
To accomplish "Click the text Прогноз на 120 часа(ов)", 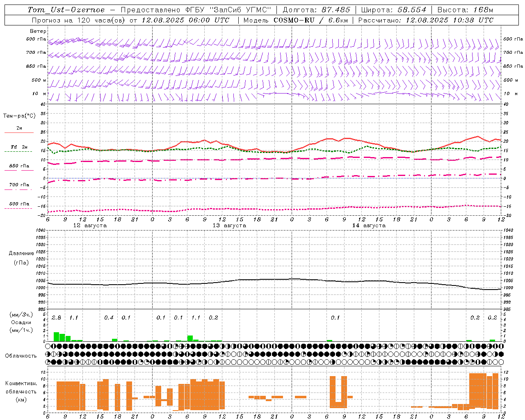I will 79,20.
